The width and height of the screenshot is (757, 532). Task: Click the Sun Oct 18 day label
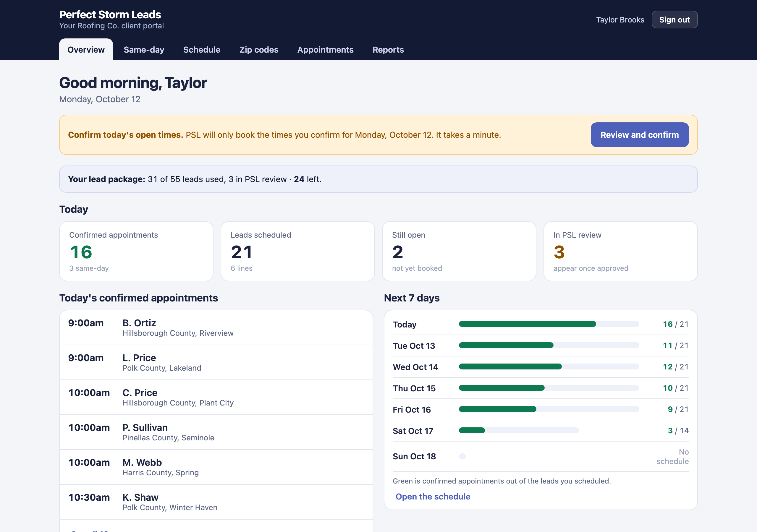414,457
